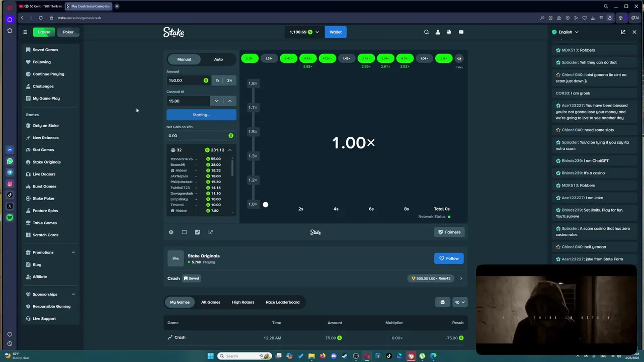
Task: Open the Wallet
Action: point(336,32)
